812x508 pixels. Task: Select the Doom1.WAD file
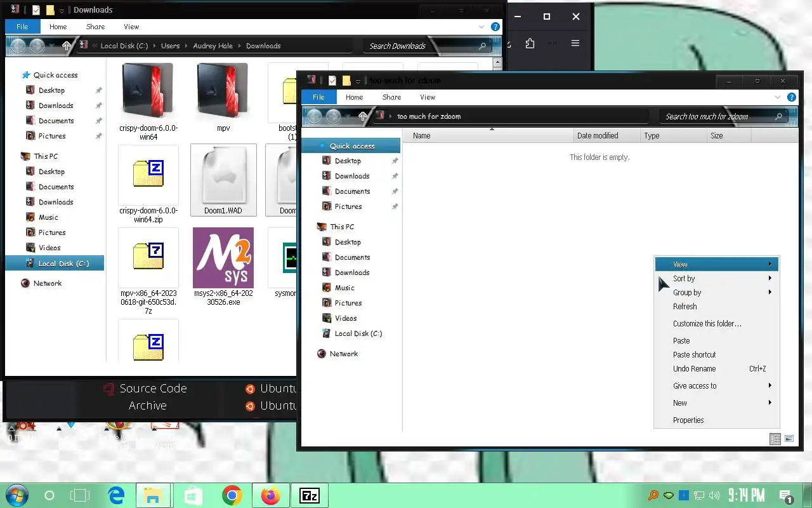point(223,179)
